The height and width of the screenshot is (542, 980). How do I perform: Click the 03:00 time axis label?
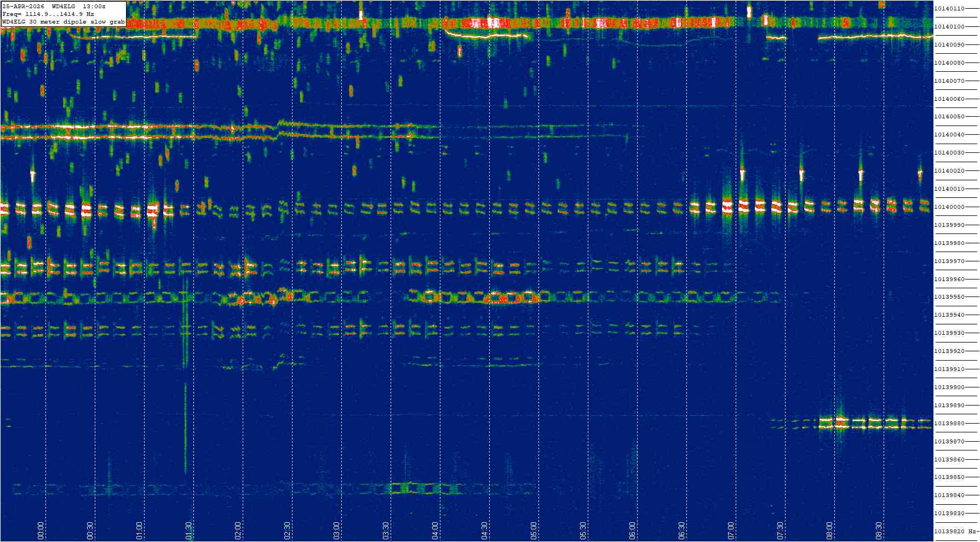(x=337, y=530)
